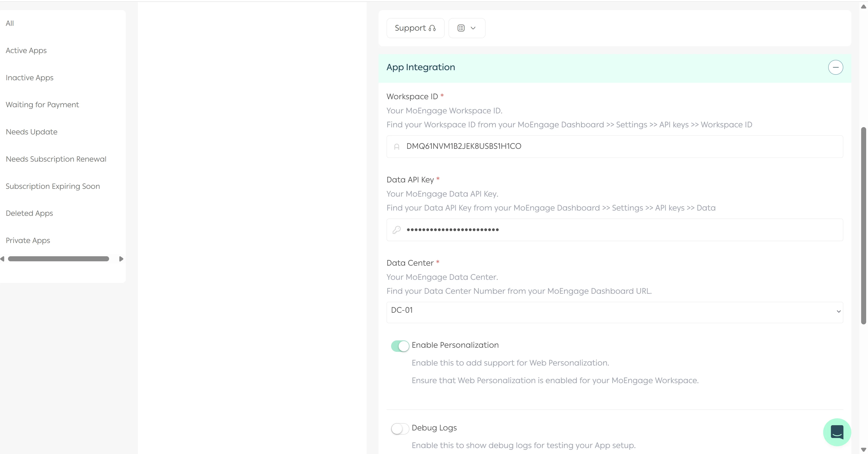
Task: Open the list-view options dropdown
Action: tap(467, 28)
